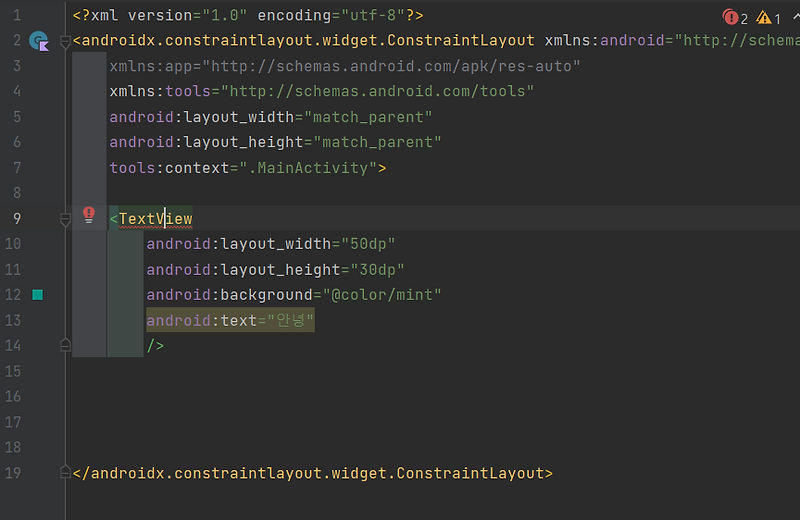The image size is (800, 520).
Task: Click line number 12 in the gutter
Action: coord(13,295)
